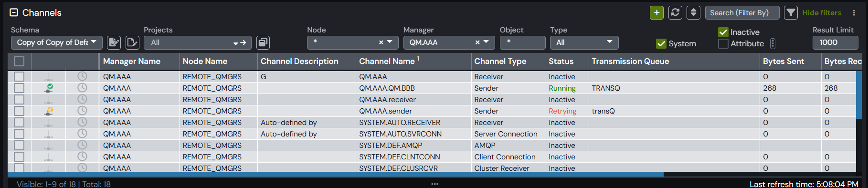The width and height of the screenshot is (868, 188).
Task: Collapse the Channels panel icon
Action: tap(14, 12)
